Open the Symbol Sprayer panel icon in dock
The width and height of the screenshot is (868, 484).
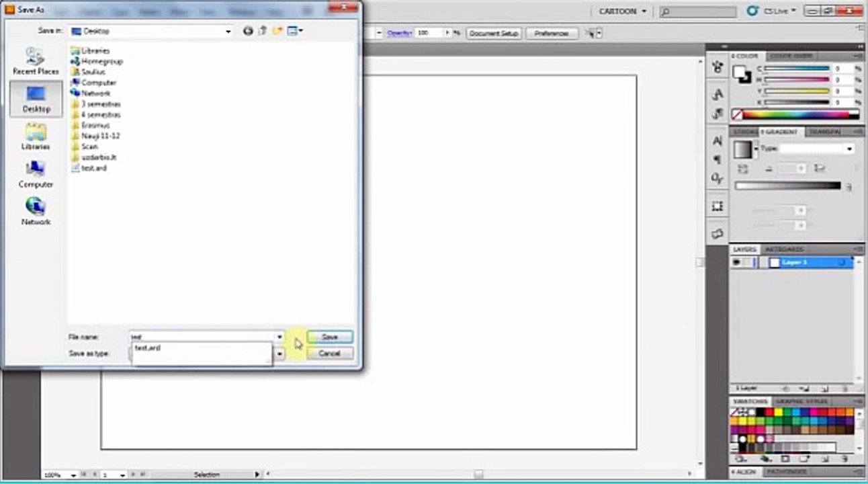[718, 66]
